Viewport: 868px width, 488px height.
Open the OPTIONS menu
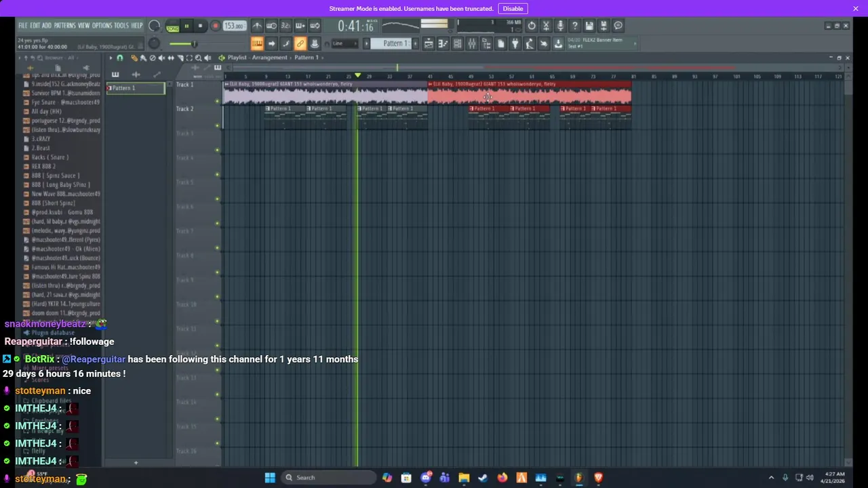tap(102, 26)
